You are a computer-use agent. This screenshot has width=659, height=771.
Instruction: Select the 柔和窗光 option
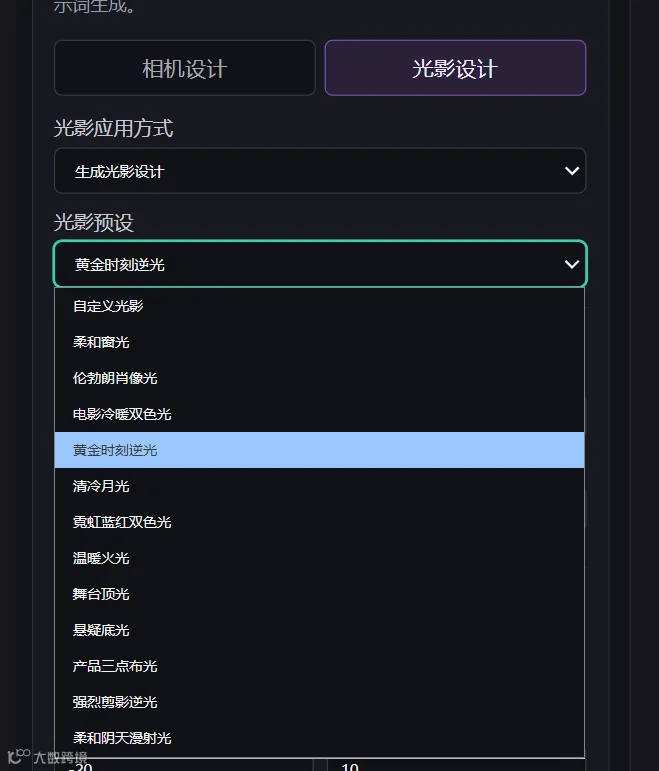[319, 342]
